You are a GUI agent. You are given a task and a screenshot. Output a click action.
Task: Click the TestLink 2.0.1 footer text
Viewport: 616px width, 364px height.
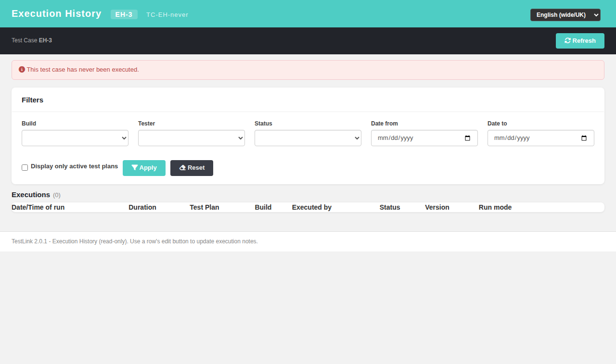pyautogui.click(x=135, y=241)
